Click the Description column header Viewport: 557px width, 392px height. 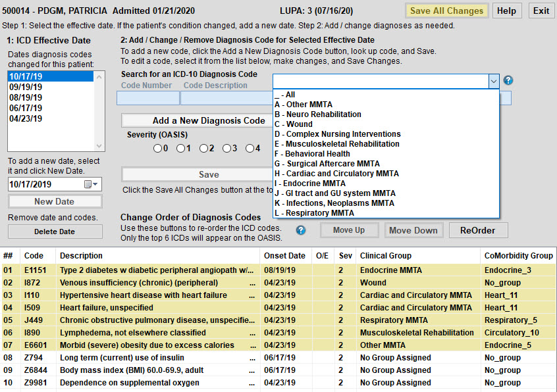158,256
